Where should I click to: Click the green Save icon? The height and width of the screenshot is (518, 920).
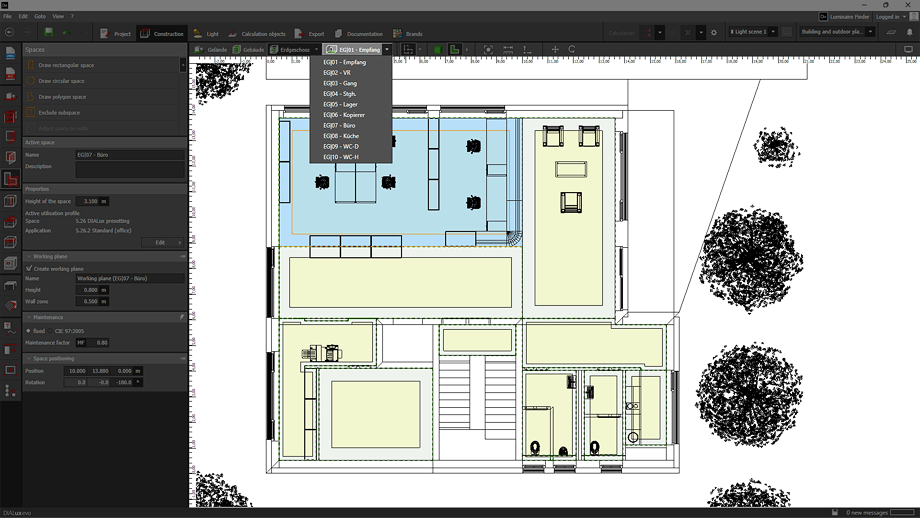tap(48, 33)
